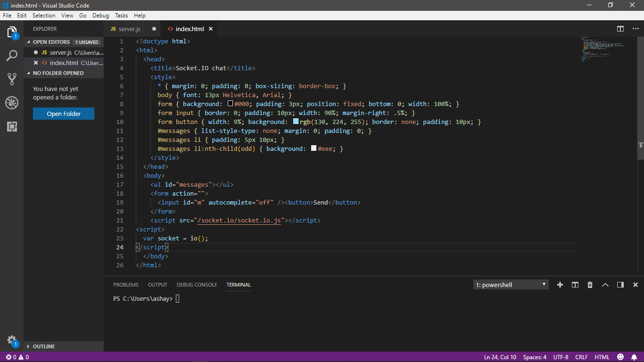Expand the Outline section

click(43, 346)
